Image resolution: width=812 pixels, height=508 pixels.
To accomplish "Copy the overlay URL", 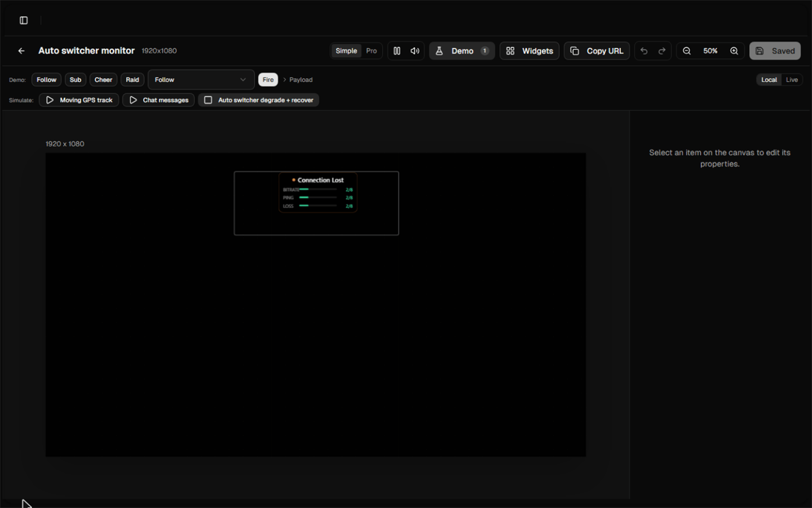I will coord(597,51).
